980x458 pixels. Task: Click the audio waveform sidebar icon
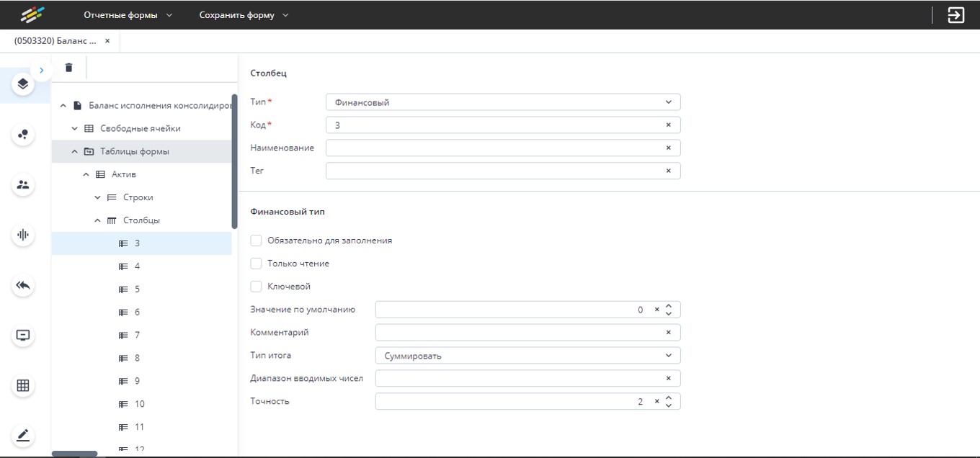[x=23, y=235]
